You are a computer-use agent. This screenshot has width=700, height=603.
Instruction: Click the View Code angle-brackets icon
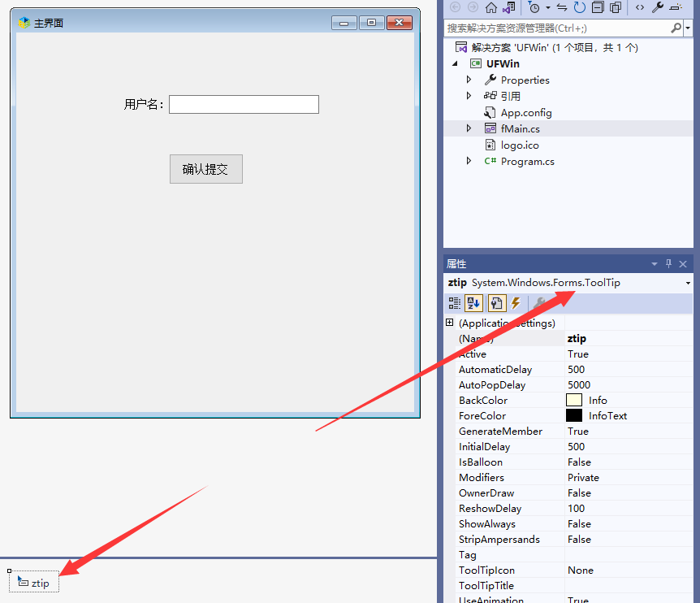coord(640,7)
